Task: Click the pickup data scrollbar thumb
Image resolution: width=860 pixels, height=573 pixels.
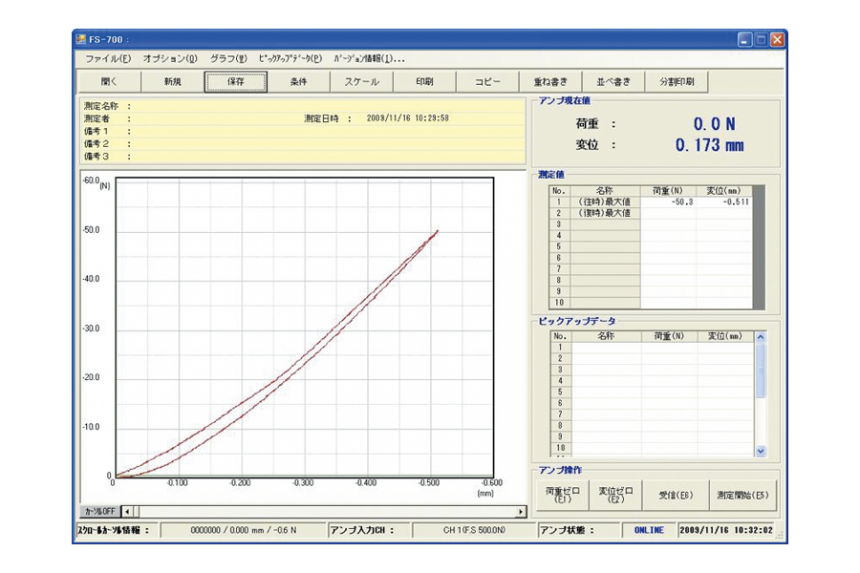Action: tap(761, 370)
